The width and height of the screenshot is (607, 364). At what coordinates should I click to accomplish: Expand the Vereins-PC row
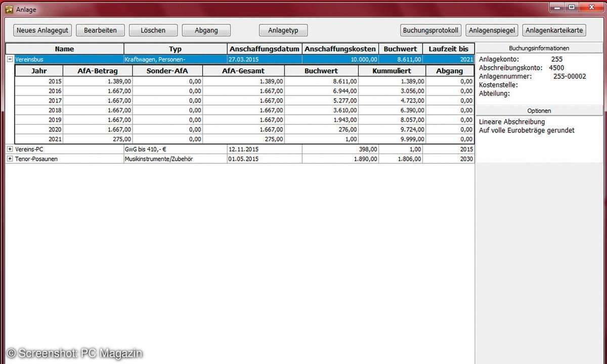pos(10,149)
